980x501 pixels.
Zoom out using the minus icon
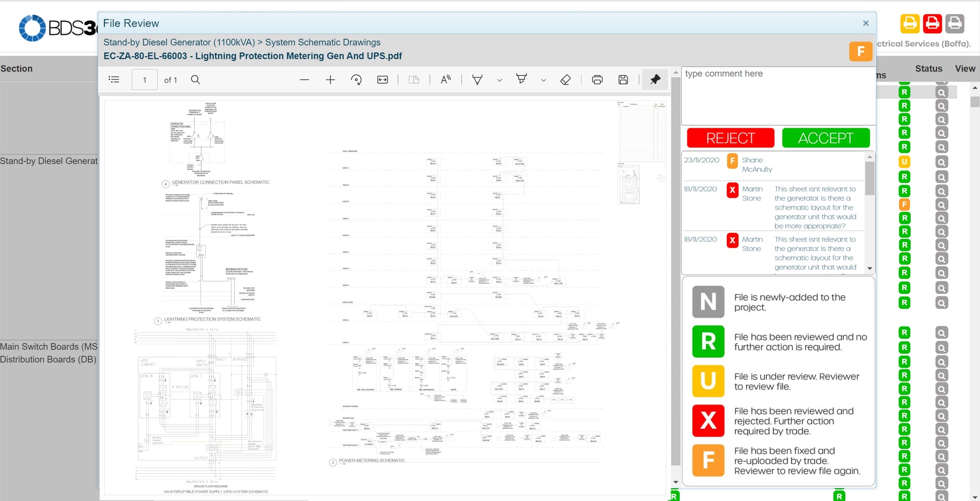304,80
